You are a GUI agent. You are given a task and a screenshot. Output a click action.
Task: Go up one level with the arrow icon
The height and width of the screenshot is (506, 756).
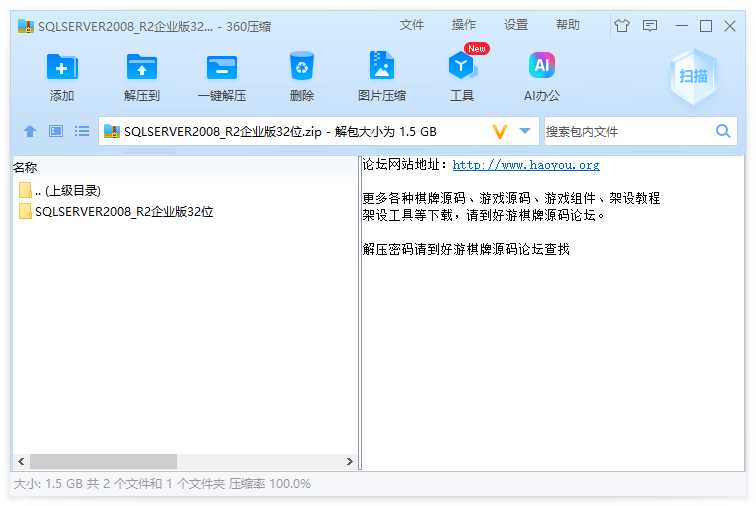point(30,131)
